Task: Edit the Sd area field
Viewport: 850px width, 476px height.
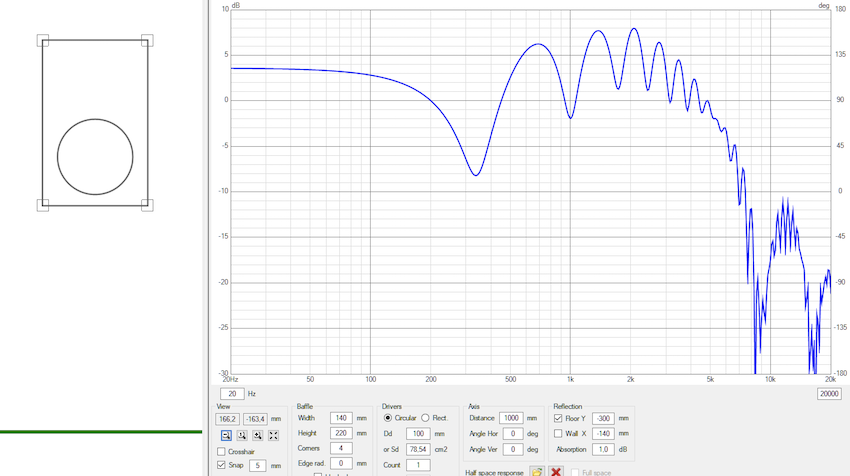Action: coord(418,449)
